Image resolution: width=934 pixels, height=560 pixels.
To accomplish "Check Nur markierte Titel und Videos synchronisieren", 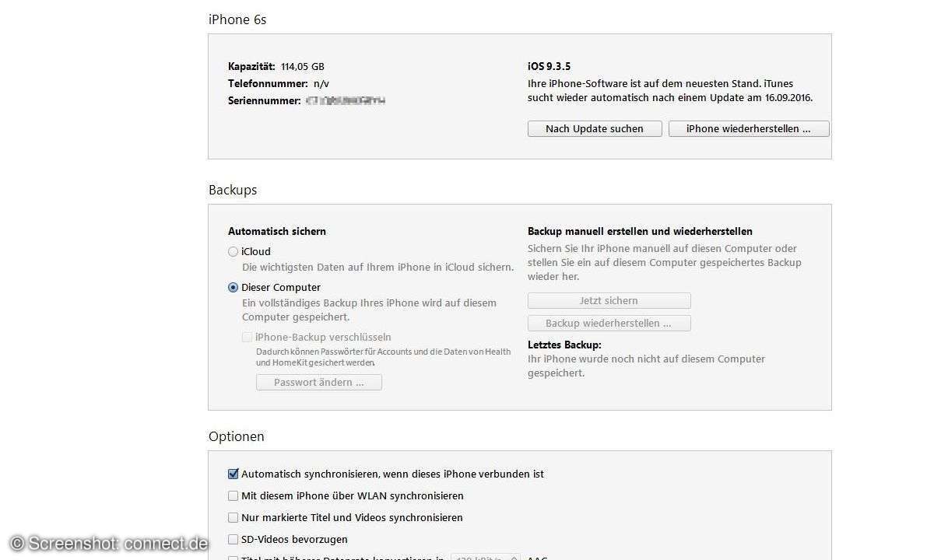I will (233, 517).
